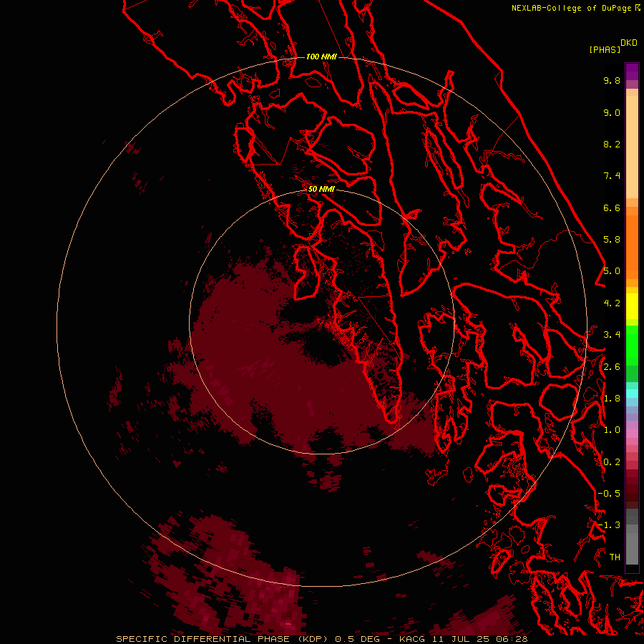Click the 9.8 color scale value
Screen dimensions: 644x644
[x=612, y=80]
